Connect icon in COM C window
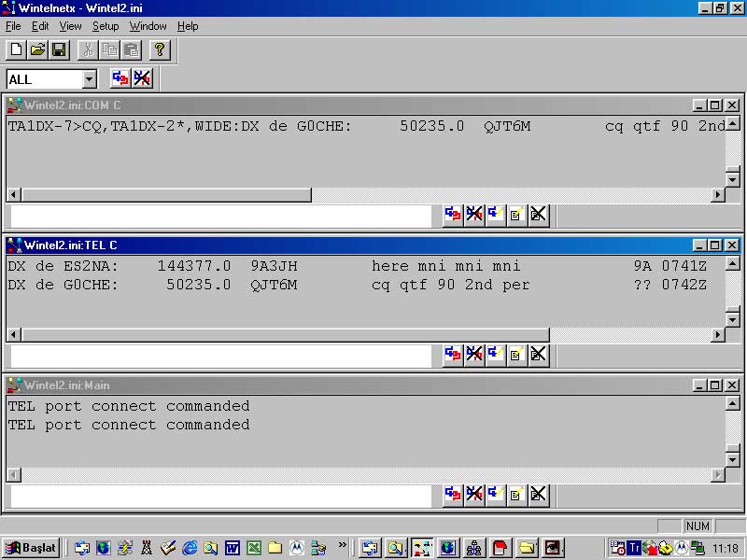This screenshot has width=747, height=560. 453,216
